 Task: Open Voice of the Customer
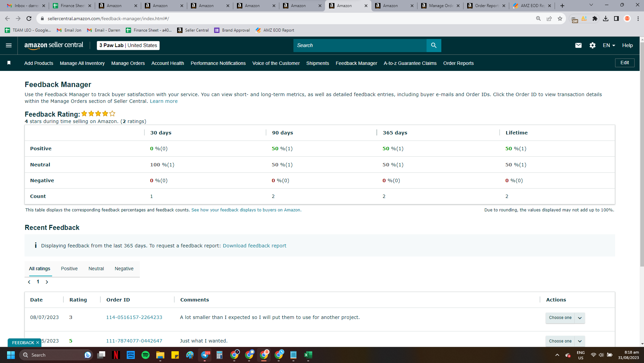coord(276,63)
